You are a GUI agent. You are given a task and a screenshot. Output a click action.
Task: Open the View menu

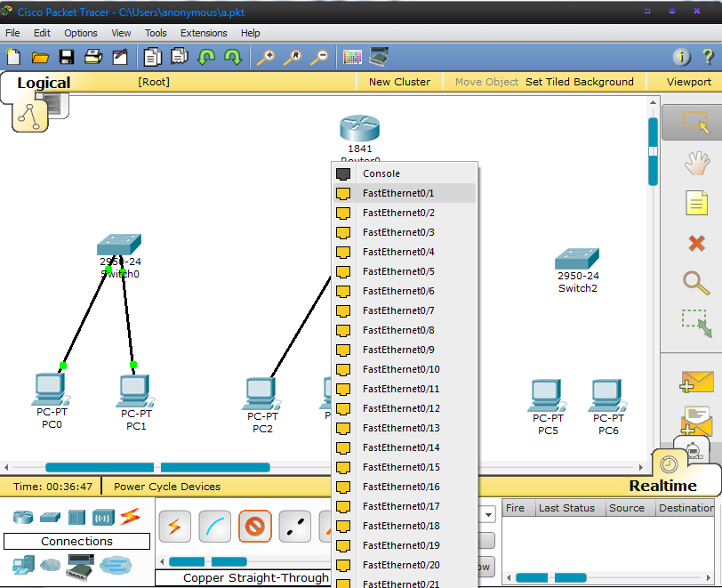tap(121, 33)
